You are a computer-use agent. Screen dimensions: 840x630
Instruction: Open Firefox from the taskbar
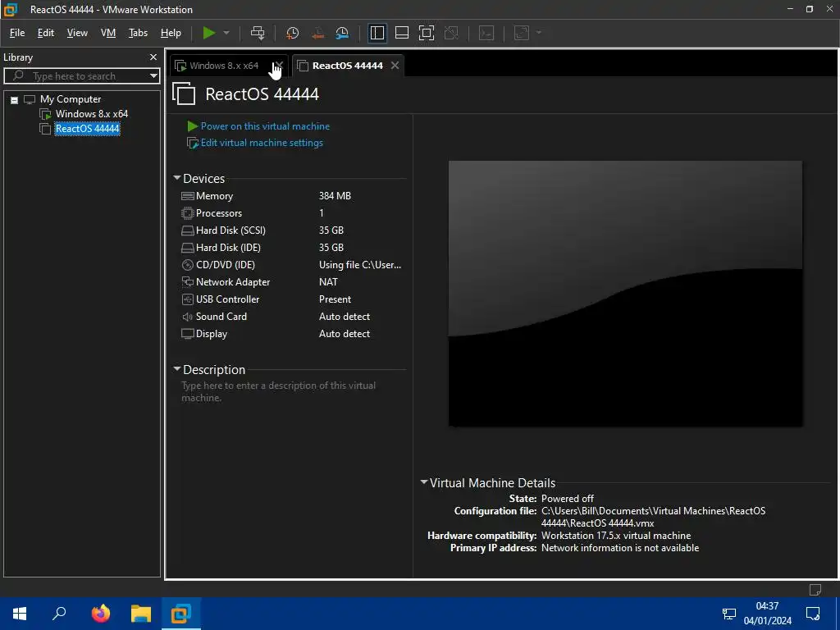pos(100,614)
